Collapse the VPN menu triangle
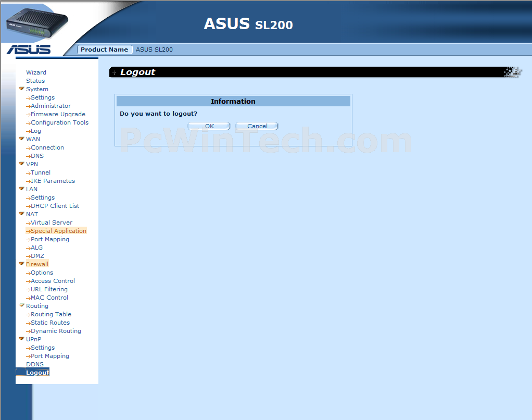The image size is (532, 420). click(x=21, y=164)
